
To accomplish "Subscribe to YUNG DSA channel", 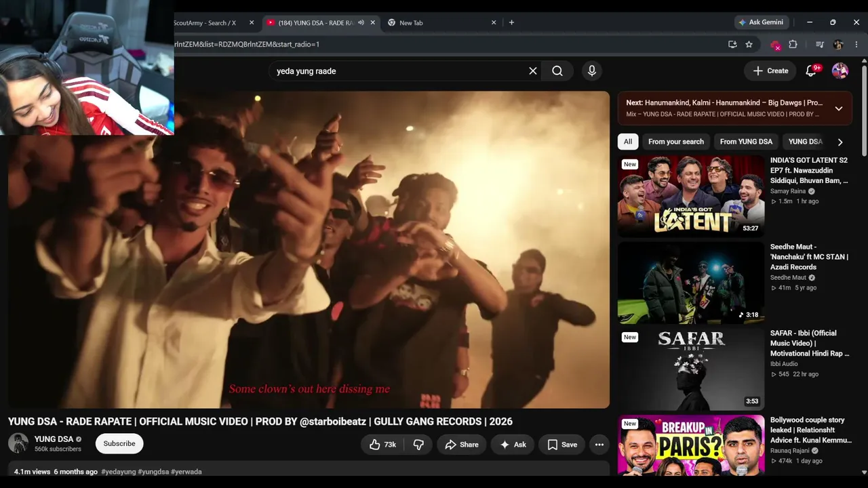I will (x=119, y=443).
